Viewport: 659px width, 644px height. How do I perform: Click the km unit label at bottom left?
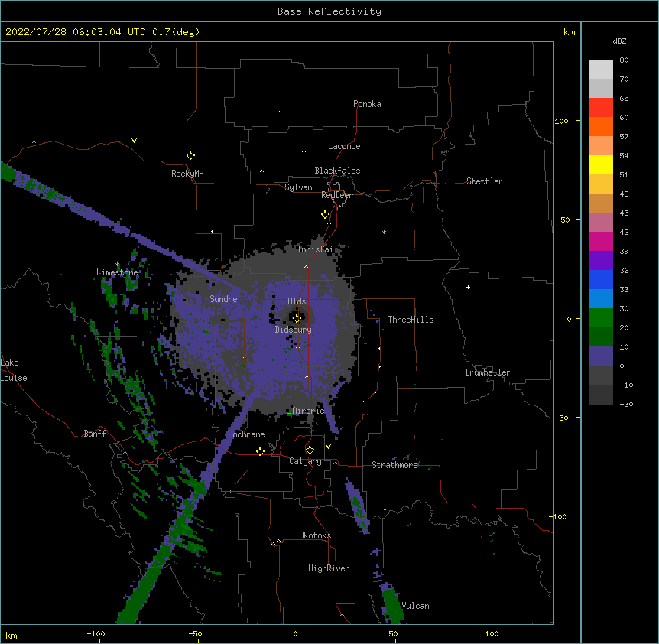point(11,636)
